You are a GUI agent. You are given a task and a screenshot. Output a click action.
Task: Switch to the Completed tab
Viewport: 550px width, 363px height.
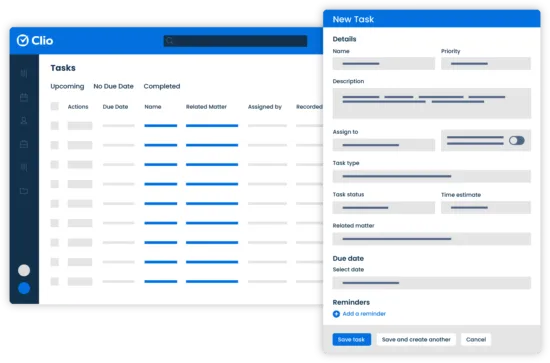(x=162, y=86)
